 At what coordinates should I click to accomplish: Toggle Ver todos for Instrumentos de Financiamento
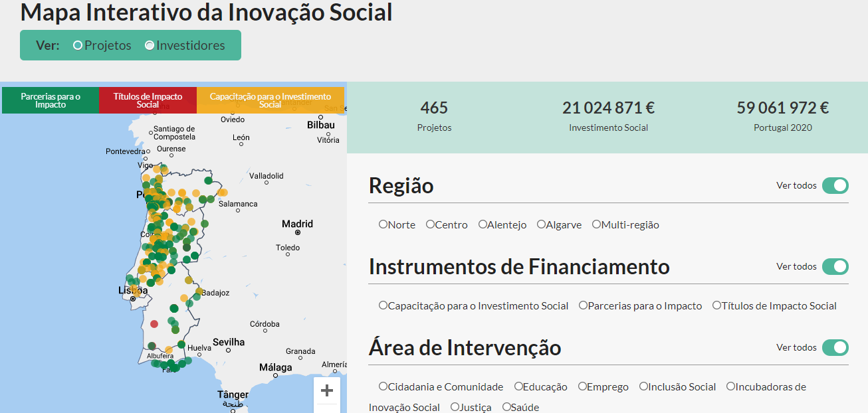[835, 266]
